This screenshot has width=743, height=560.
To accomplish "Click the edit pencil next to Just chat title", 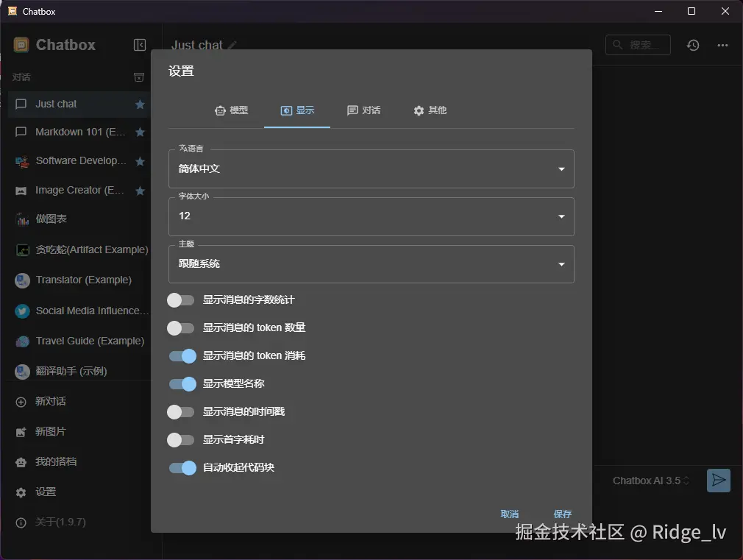I will click(232, 46).
